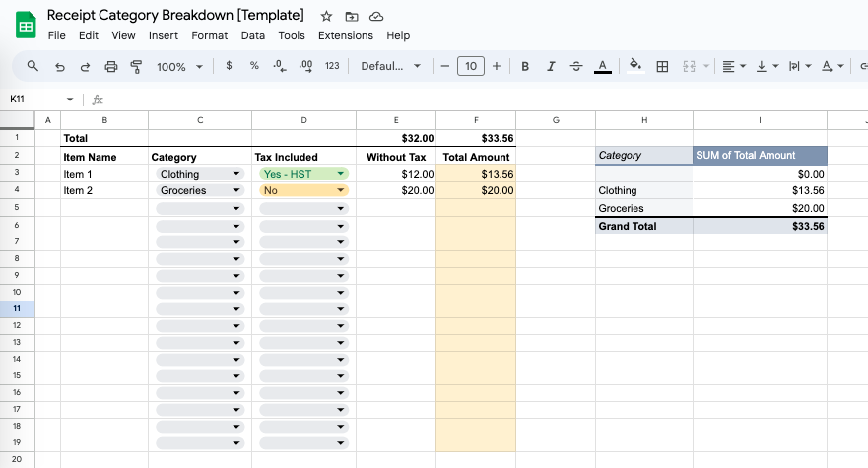Open the Data menu
This screenshot has width=868, height=468.
click(x=253, y=35)
